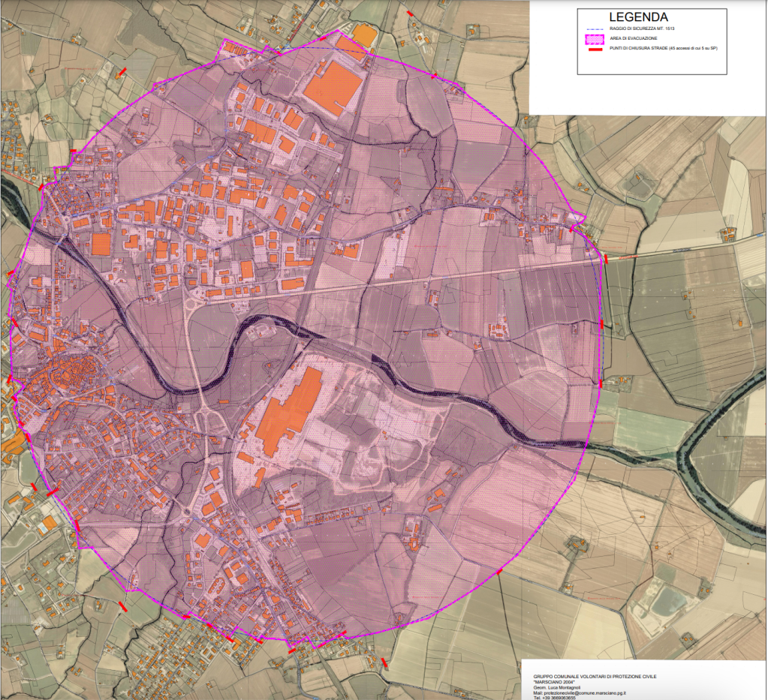Click the magenta evacuation area legend swatch

pyautogui.click(x=595, y=38)
